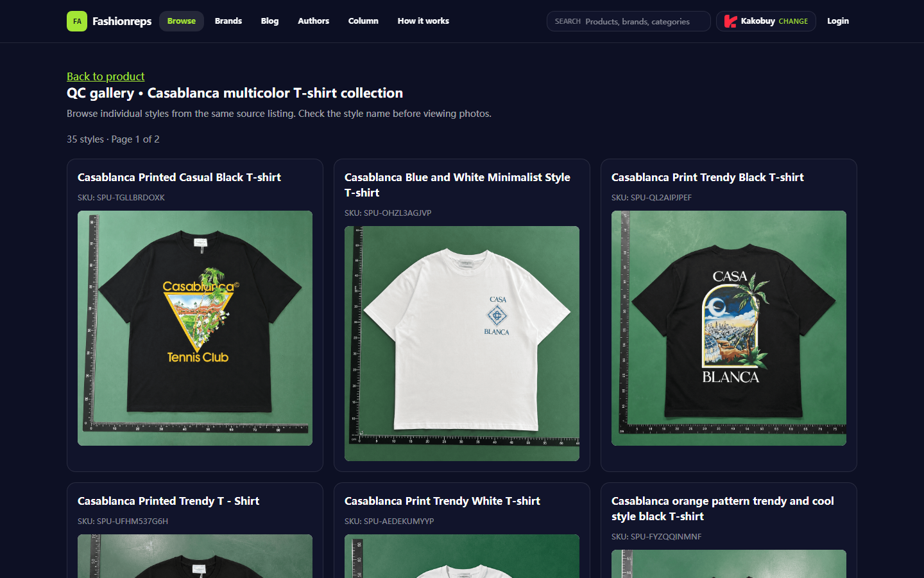The width and height of the screenshot is (924, 578).
Task: Open the photo under SKU SPU-UFHM537G6H
Action: (x=195, y=556)
